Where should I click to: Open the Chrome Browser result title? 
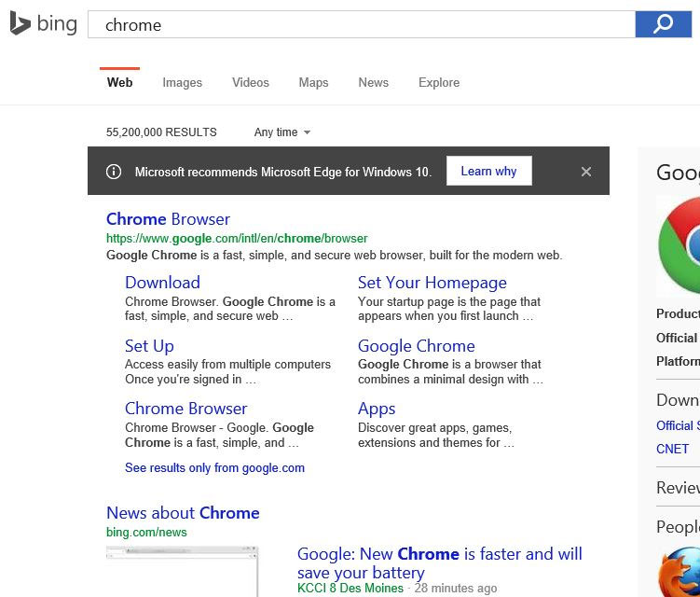[x=168, y=219]
